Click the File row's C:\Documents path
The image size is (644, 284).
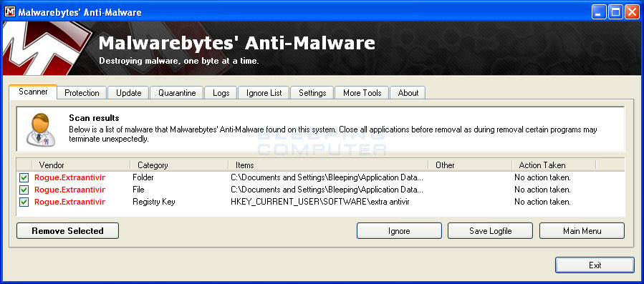[x=327, y=190]
